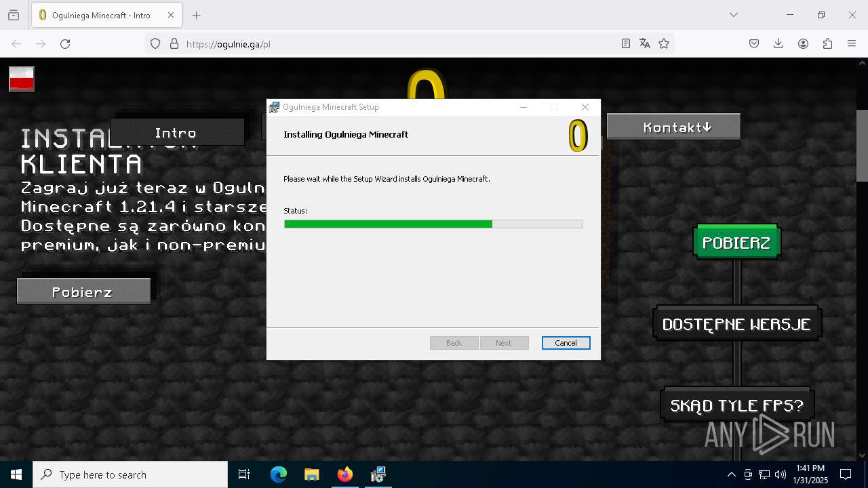Close the Ogulniega Minecraft - Intro tab

[x=171, y=15]
